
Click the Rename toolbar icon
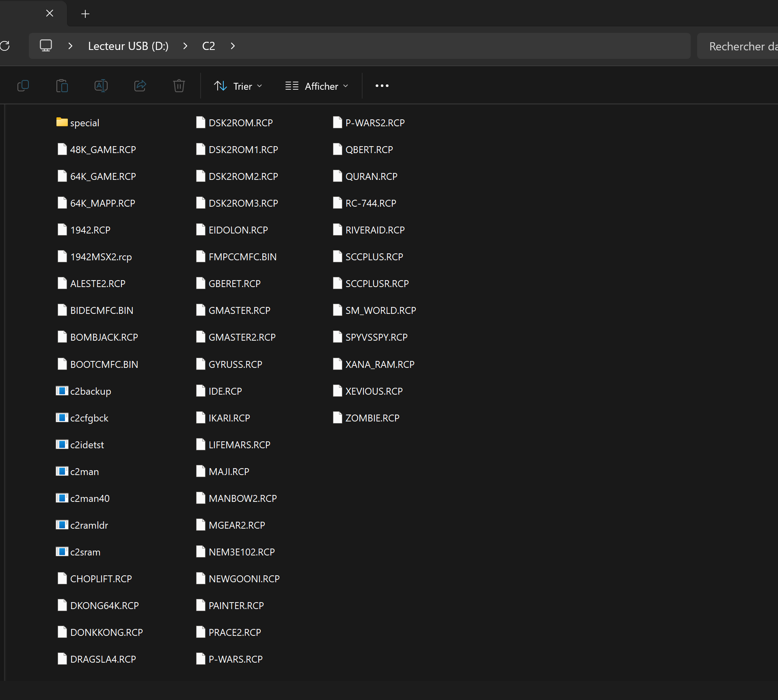pyautogui.click(x=101, y=86)
